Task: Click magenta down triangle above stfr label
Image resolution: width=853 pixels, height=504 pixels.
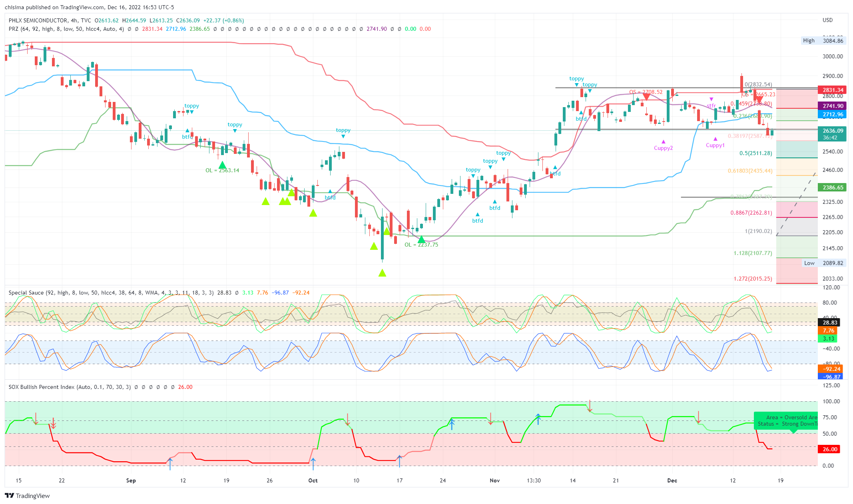Action: pyautogui.click(x=711, y=99)
